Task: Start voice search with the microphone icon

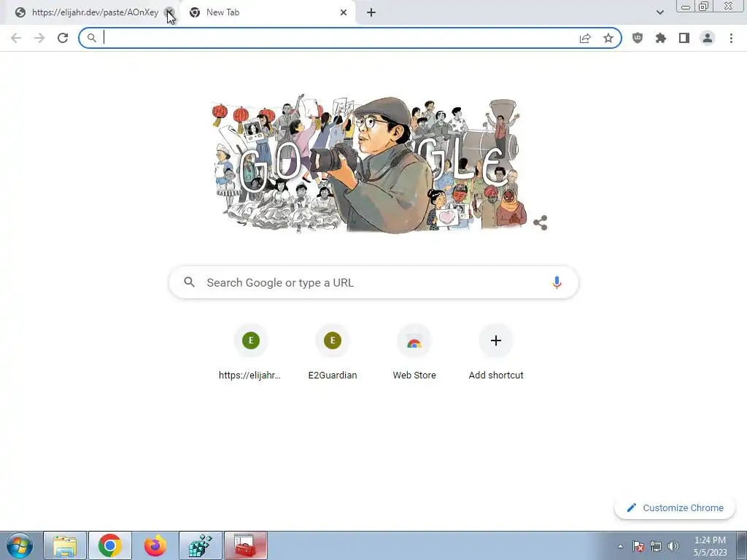Action: click(x=557, y=282)
